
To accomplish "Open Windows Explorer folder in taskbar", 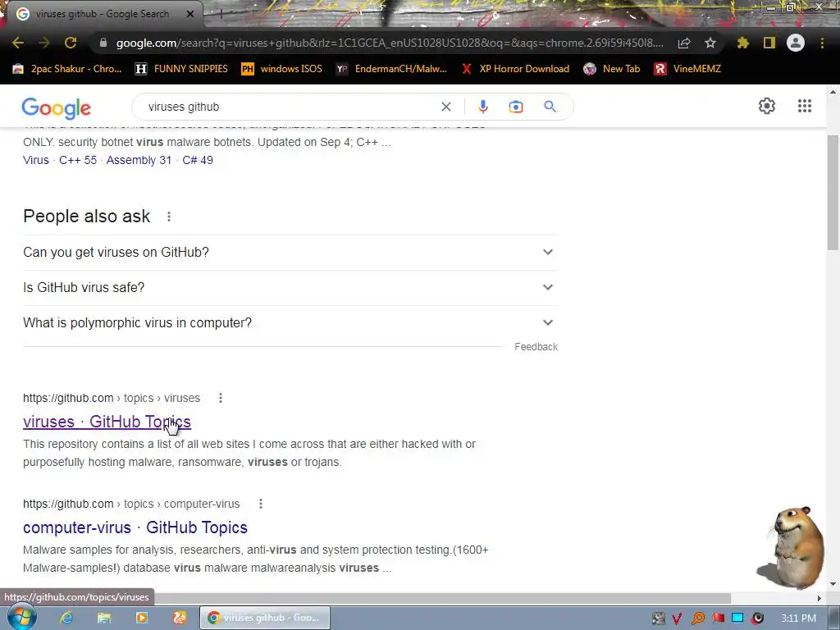I will (x=104, y=619).
